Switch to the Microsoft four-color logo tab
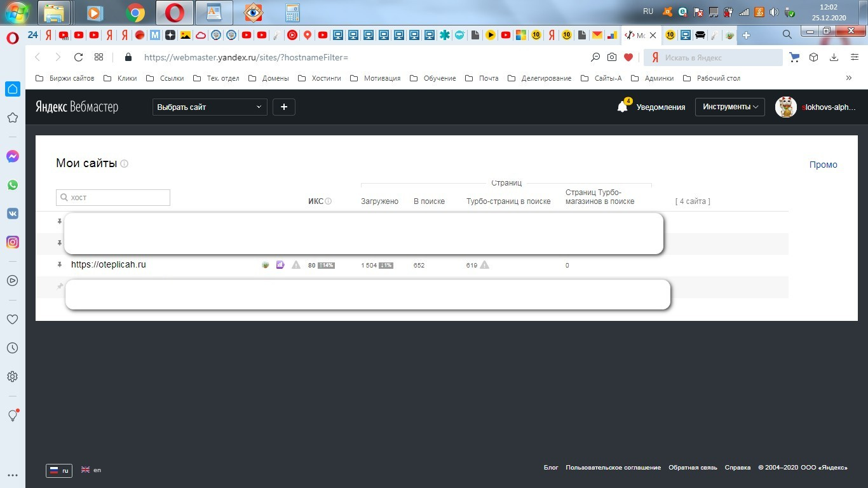Image resolution: width=868 pixels, height=488 pixels. 521,35
